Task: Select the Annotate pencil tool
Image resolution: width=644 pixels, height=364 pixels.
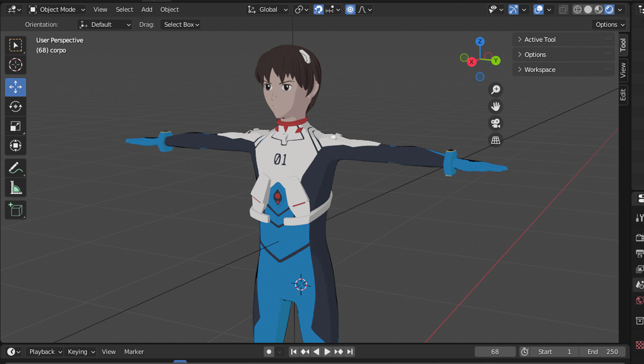Action: click(16, 168)
